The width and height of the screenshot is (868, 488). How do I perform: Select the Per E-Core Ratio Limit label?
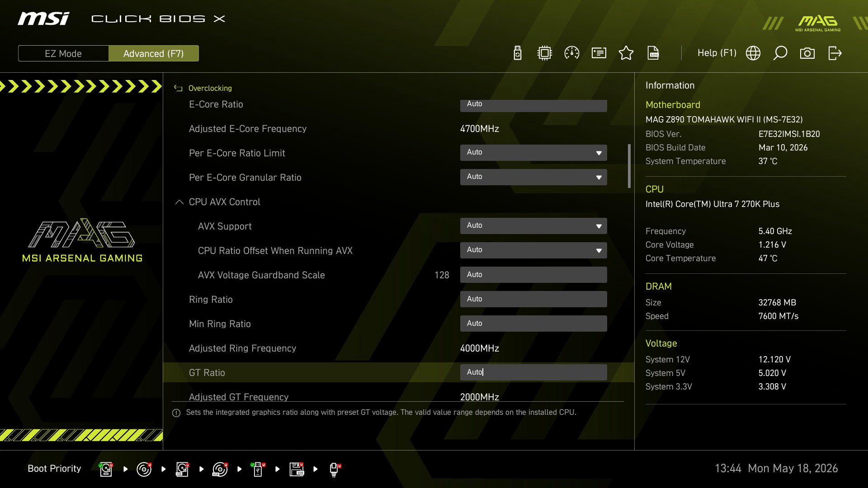click(x=237, y=153)
